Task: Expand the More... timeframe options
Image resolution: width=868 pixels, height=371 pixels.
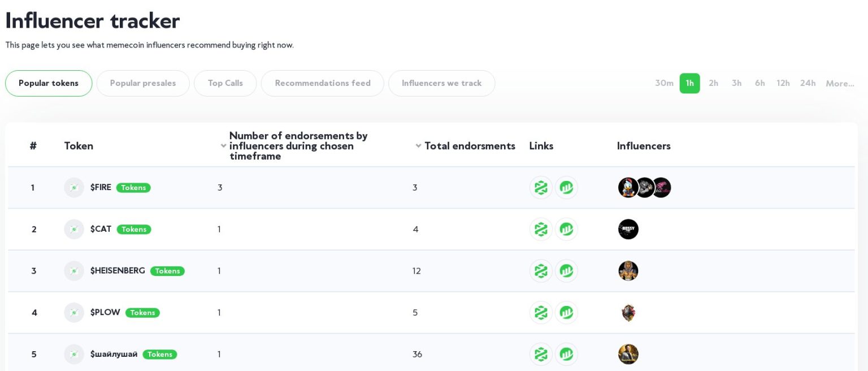Action: pos(840,84)
